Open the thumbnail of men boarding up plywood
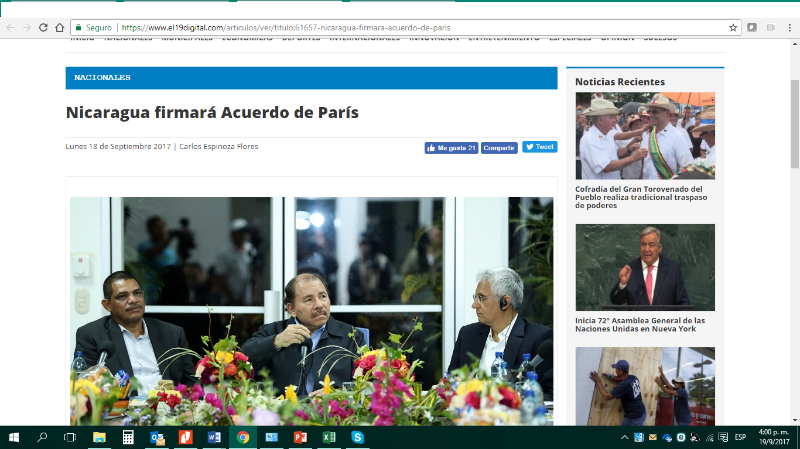 coord(645,386)
